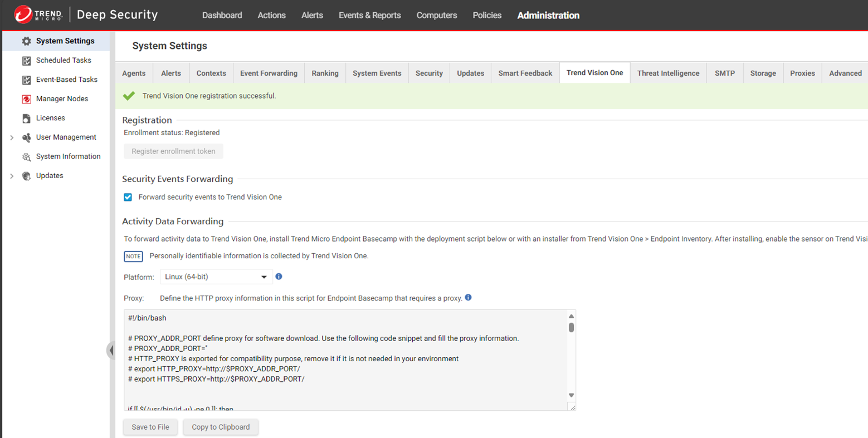The height and width of the screenshot is (438, 868).
Task: Switch to the Threat Intelligence tab
Action: click(x=668, y=73)
